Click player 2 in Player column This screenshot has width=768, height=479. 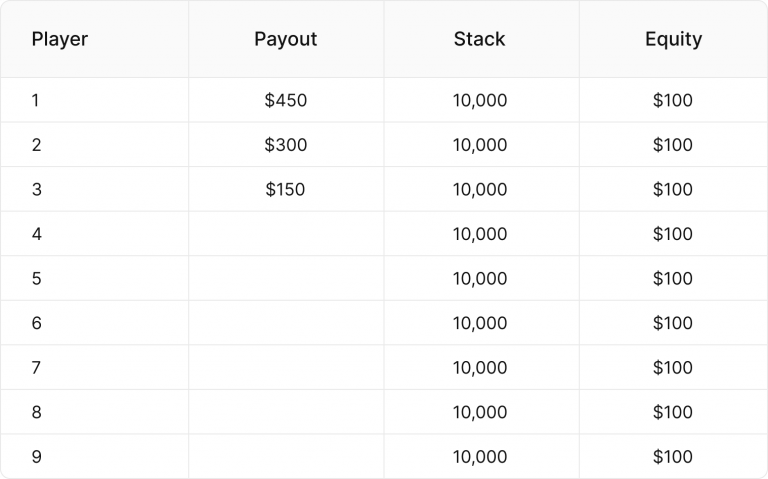click(36, 145)
